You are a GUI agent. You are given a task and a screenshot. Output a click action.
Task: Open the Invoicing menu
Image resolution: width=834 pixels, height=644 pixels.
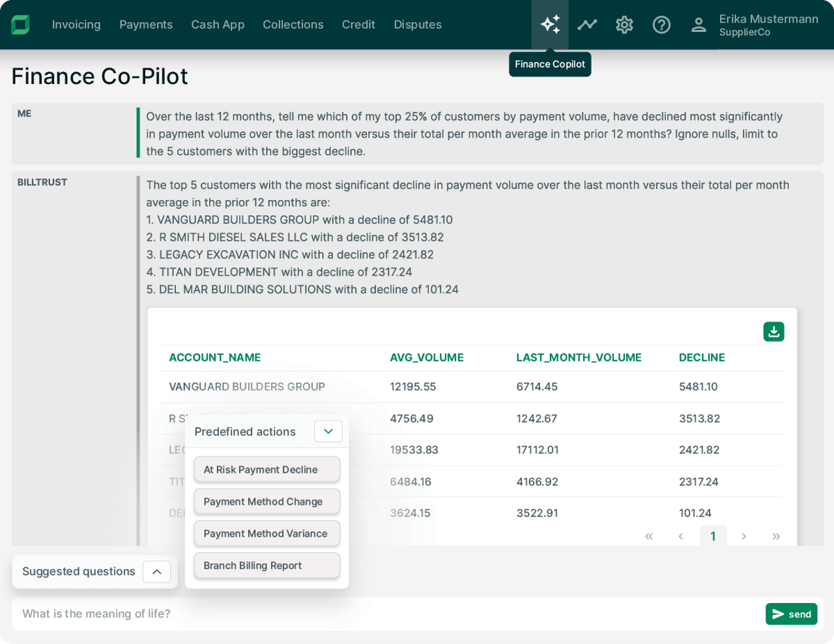(76, 24)
